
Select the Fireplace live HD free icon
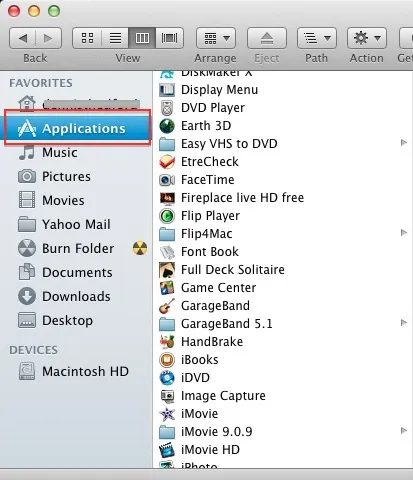(167, 198)
